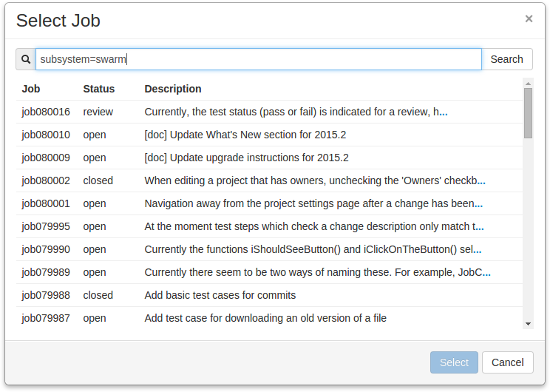Viewport: 550px width, 392px height.
Task: Select job079989 row
Action: [269, 272]
